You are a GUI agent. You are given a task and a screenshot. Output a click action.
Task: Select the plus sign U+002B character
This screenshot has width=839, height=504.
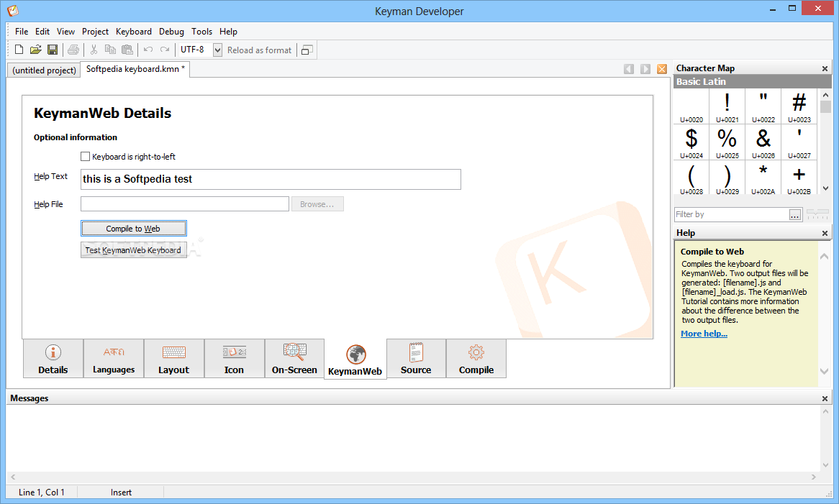click(799, 178)
